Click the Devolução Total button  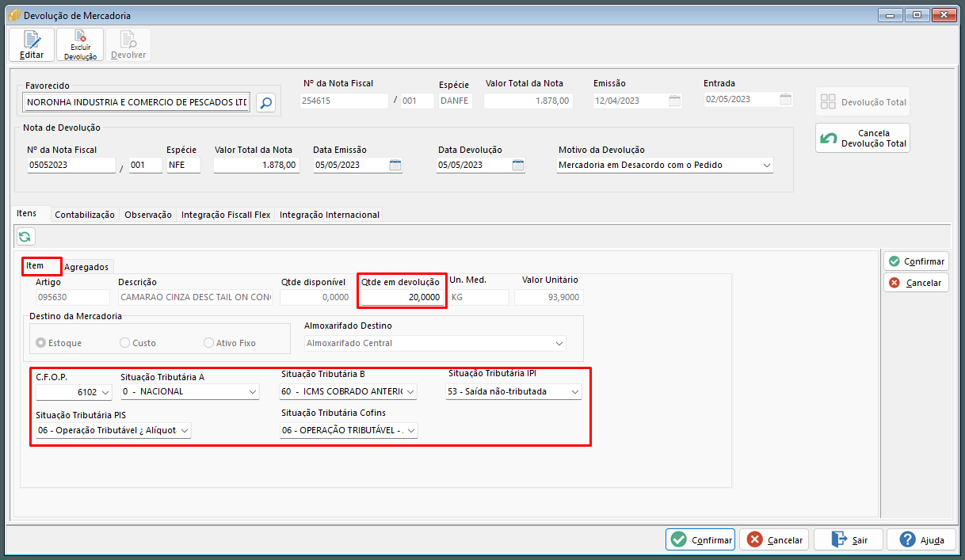[863, 102]
